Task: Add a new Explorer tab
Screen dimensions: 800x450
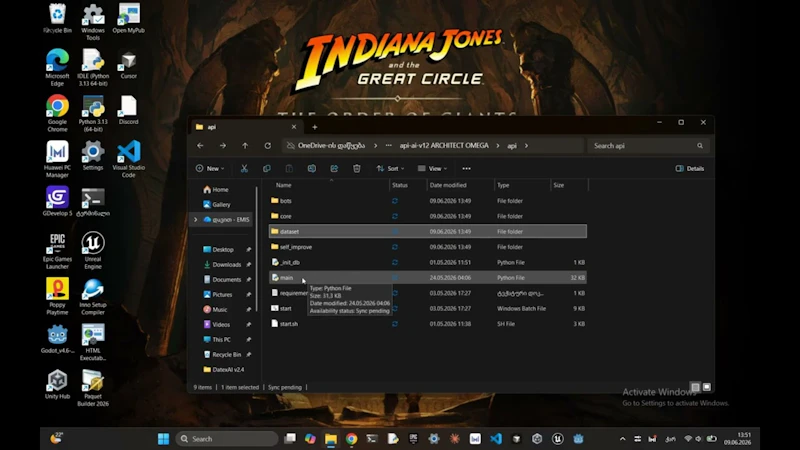Action: point(315,127)
